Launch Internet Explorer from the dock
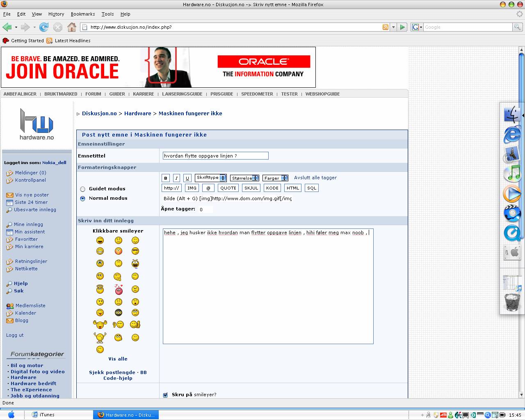 pyautogui.click(x=512, y=135)
